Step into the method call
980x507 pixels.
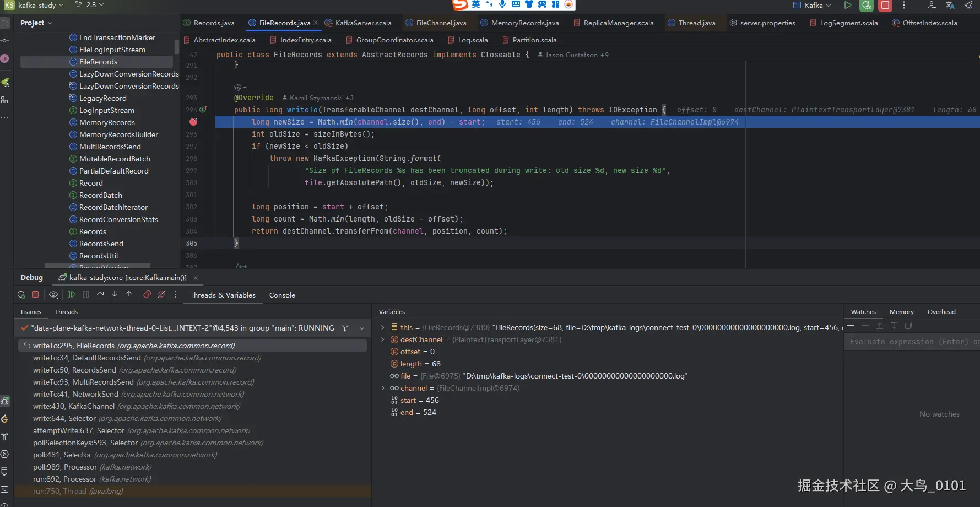point(115,295)
